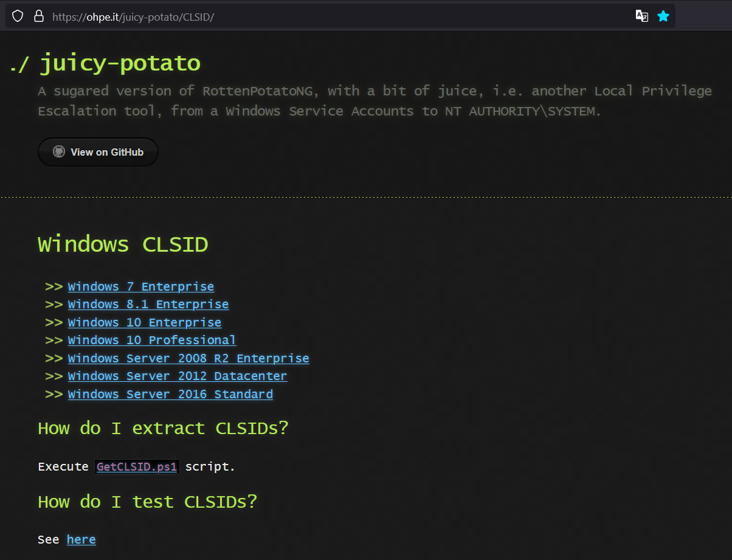This screenshot has height=560, width=732.
Task: Open the Windows 10 Professional link
Action: [x=152, y=340]
